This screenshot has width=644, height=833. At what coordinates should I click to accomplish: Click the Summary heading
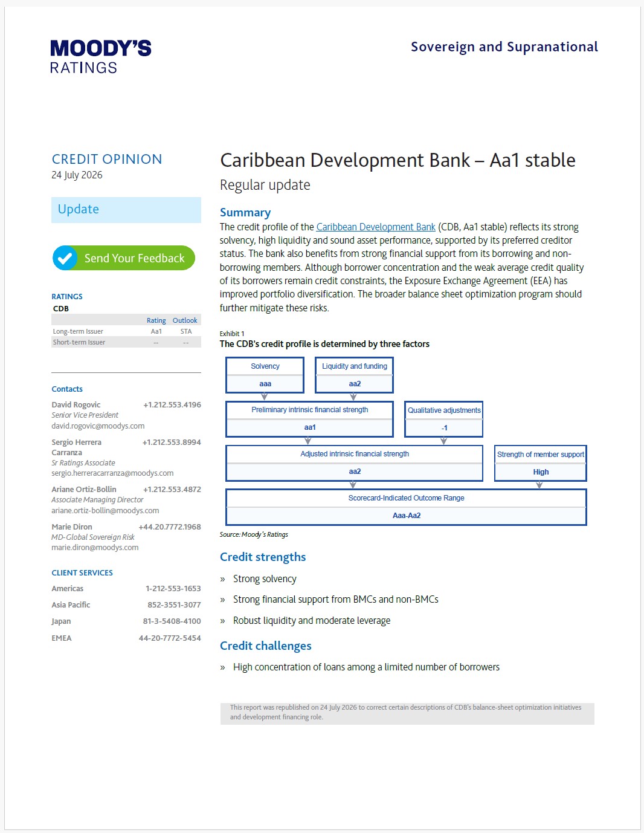pos(245,212)
